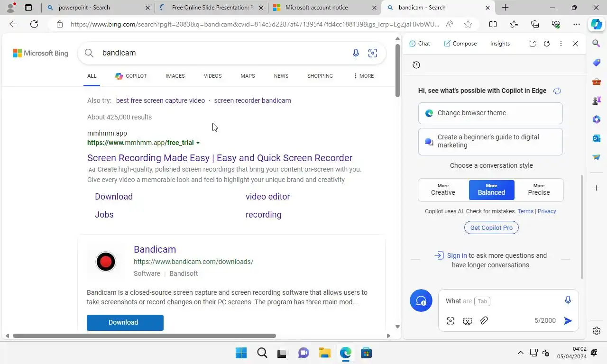Image resolution: width=607 pixels, height=364 pixels.
Task: Open the Windows Start button
Action: tap(241, 353)
